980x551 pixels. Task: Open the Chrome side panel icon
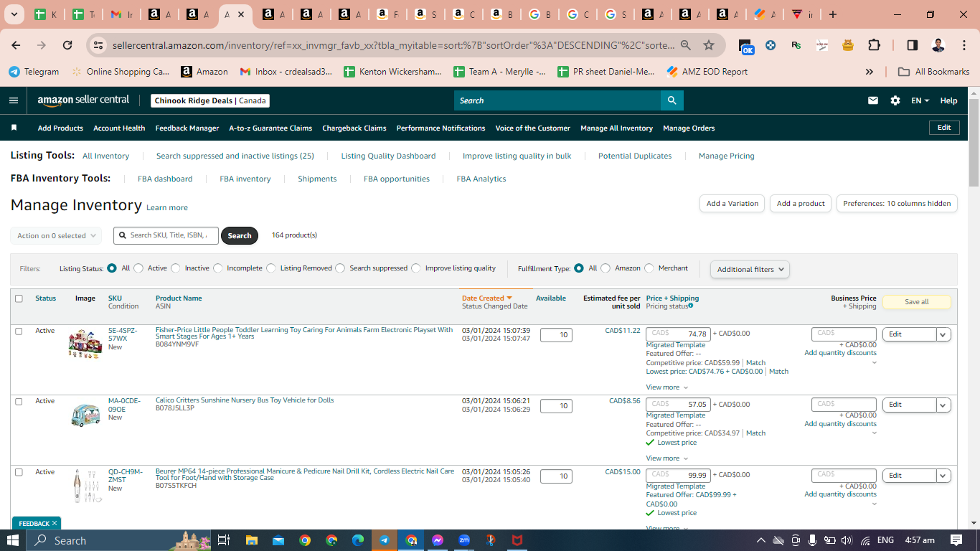pos(913,45)
